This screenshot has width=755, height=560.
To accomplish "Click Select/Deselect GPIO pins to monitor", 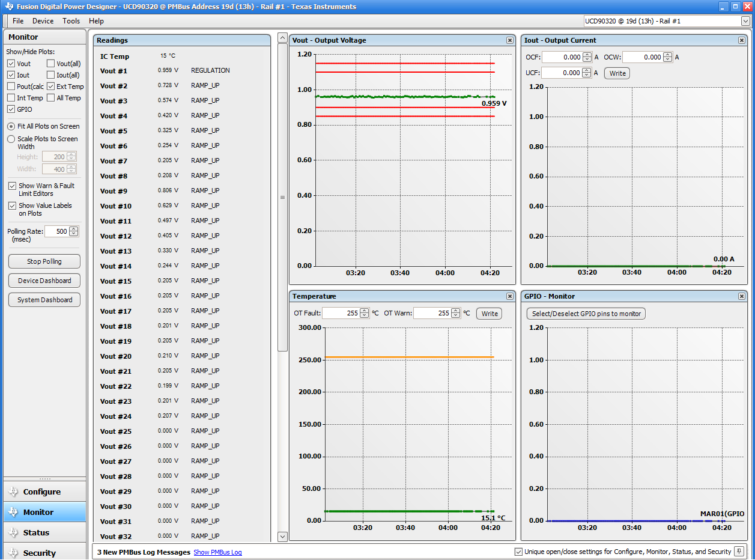I will (586, 313).
